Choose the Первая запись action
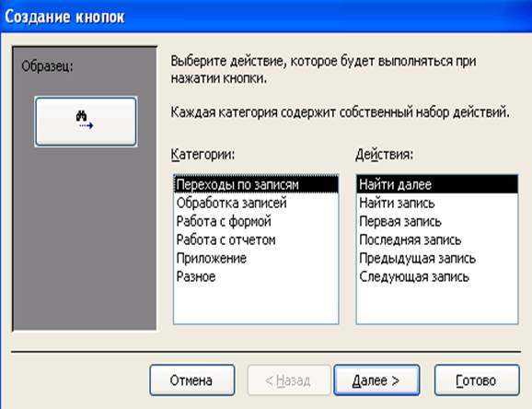 (x=437, y=221)
